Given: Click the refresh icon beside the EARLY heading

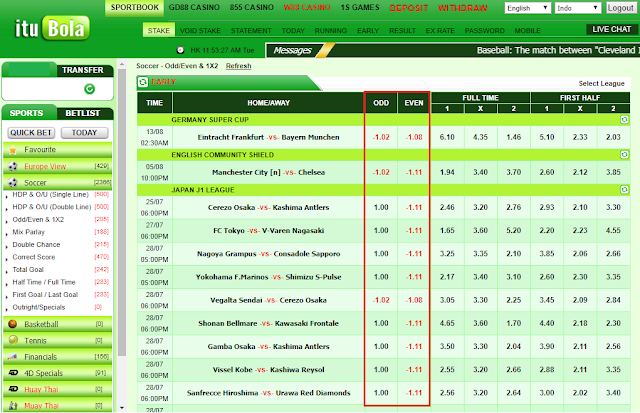Looking at the screenshot, I should 143,82.
